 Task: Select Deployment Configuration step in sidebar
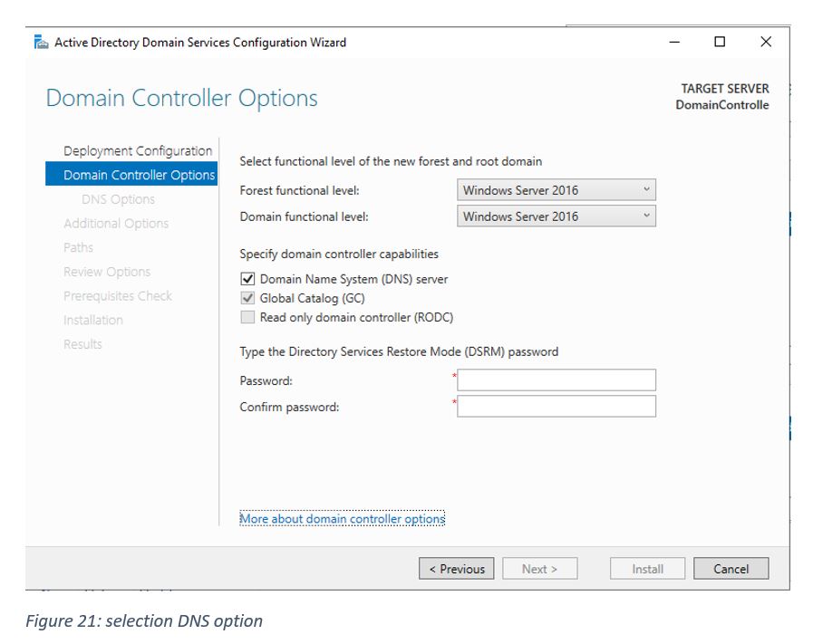click(138, 151)
